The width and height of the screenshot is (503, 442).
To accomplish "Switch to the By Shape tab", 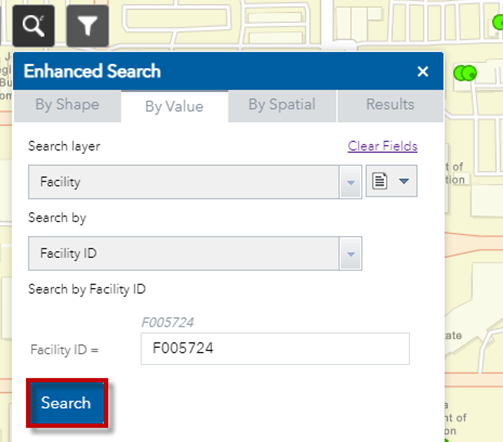I will (x=67, y=105).
